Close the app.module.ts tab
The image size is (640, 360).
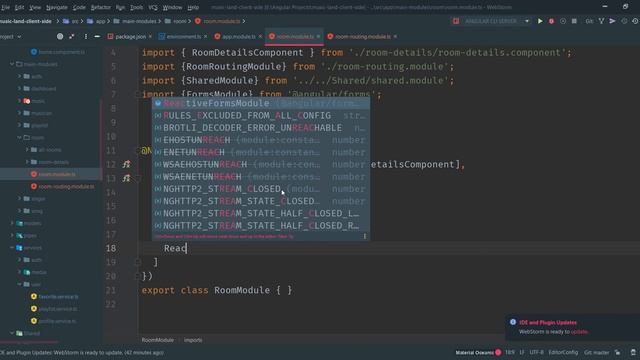(x=260, y=36)
